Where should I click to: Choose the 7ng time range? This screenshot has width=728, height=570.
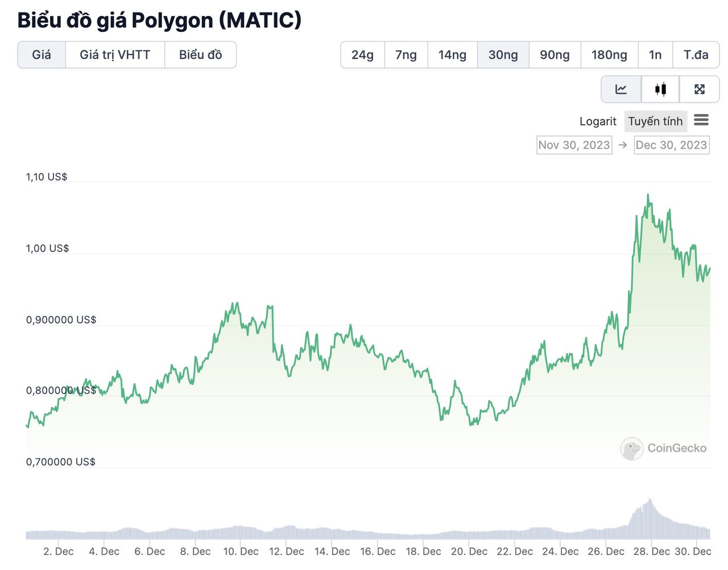(x=406, y=55)
